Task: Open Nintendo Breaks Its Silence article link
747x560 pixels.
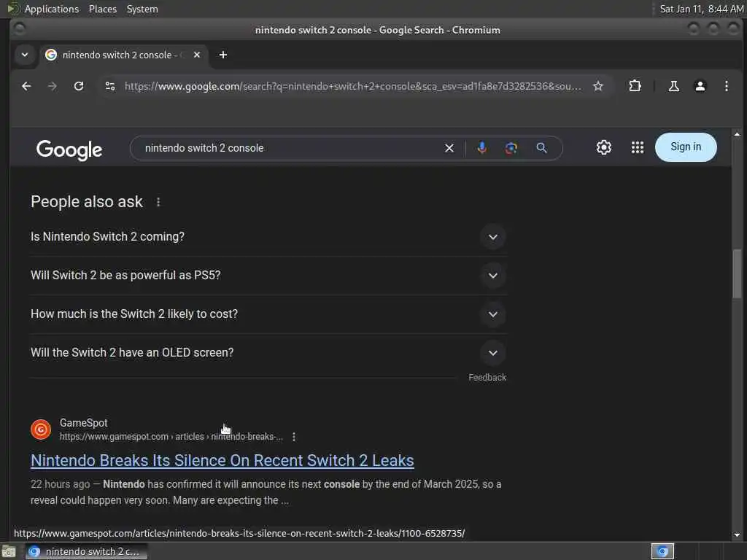Action: (222, 461)
